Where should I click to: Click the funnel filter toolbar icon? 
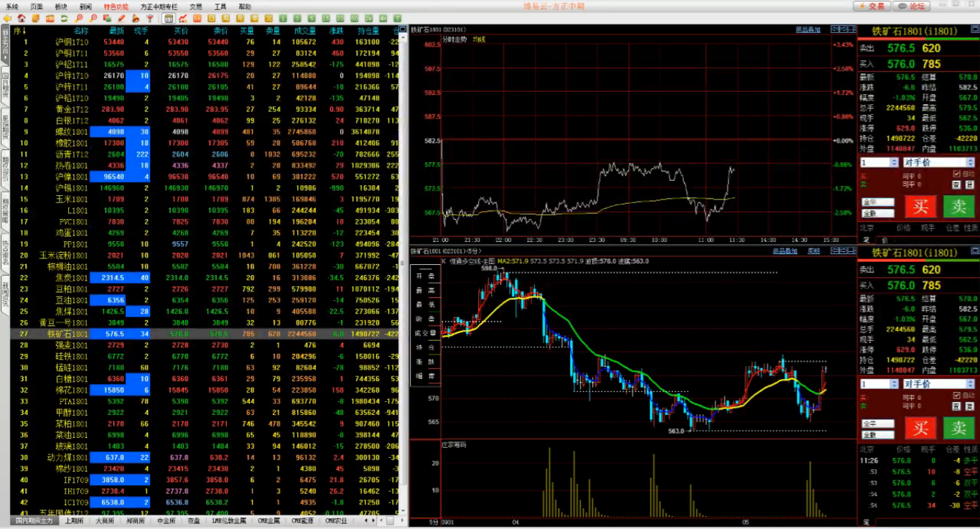(x=149, y=18)
